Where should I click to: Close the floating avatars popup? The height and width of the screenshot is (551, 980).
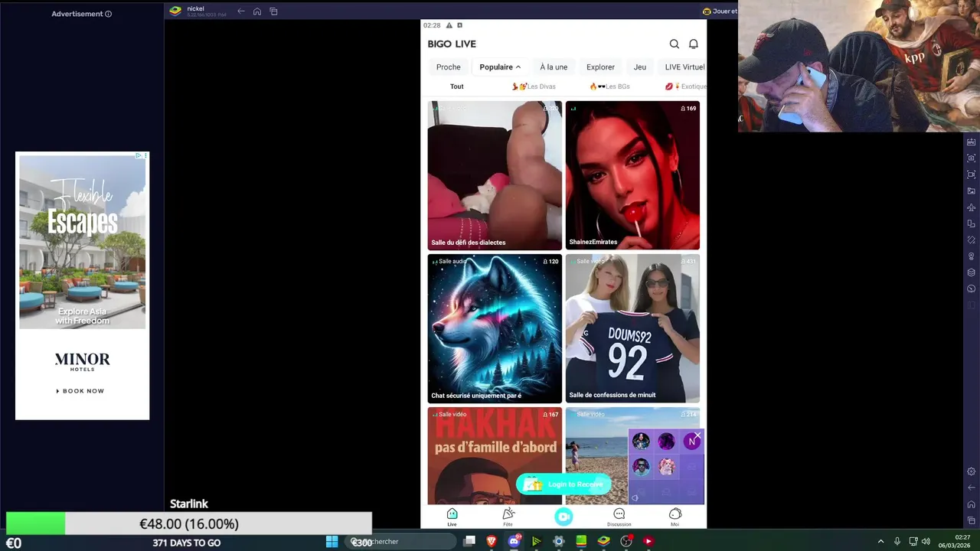(697, 435)
